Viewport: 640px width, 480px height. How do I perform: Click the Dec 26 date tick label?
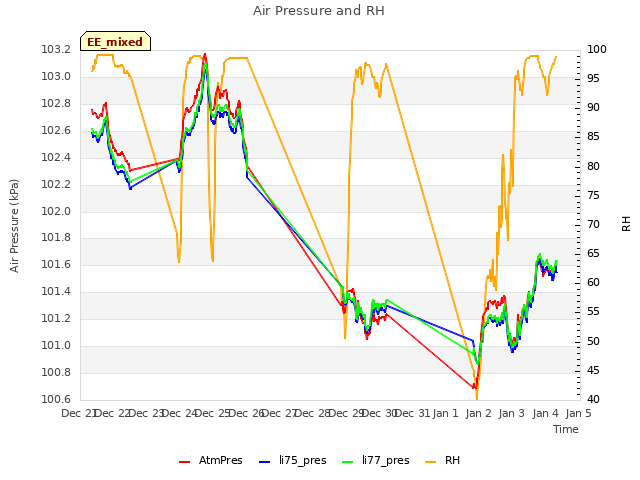coord(247,413)
